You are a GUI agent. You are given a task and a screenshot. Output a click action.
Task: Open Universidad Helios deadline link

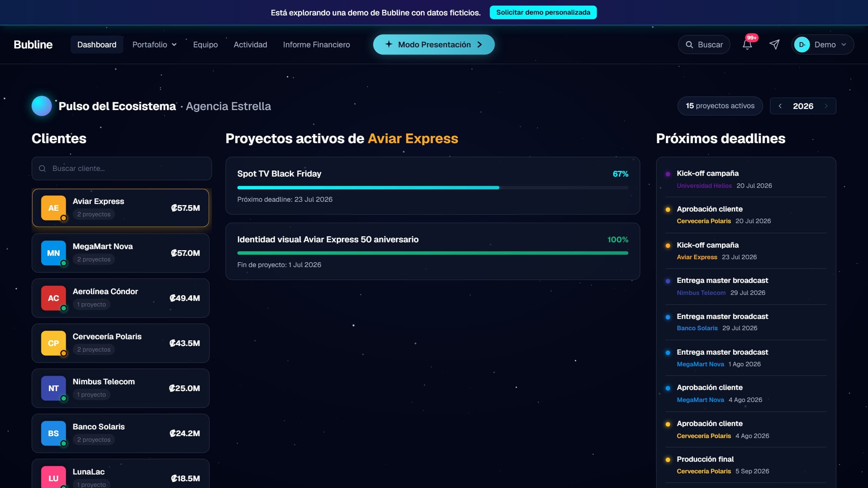tap(704, 186)
